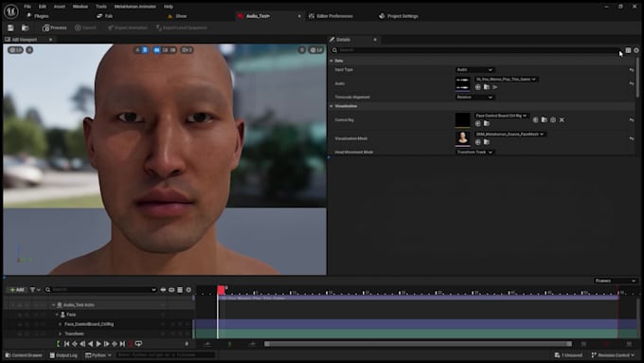644x363 pixels.
Task: Open the viewport camera options dropdown
Action: click(x=187, y=49)
